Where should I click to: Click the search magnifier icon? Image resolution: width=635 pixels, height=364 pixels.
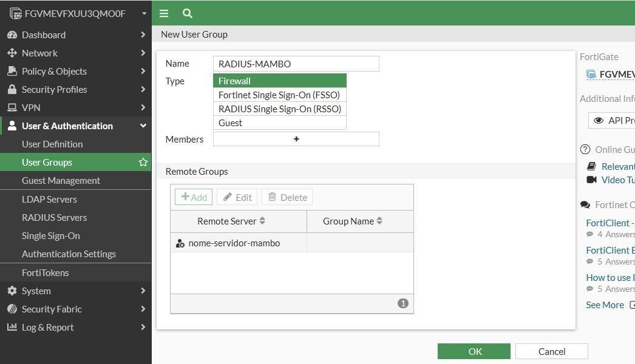pyautogui.click(x=187, y=13)
